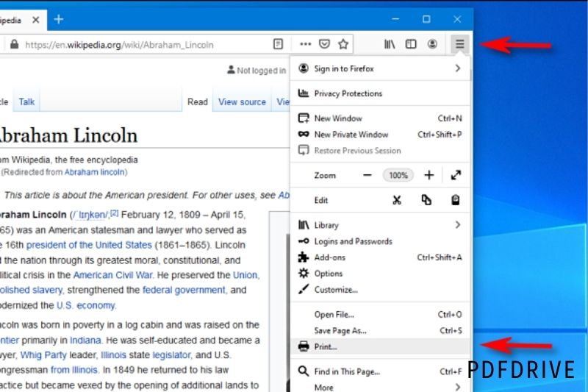Zoom out with the minus button

367,175
